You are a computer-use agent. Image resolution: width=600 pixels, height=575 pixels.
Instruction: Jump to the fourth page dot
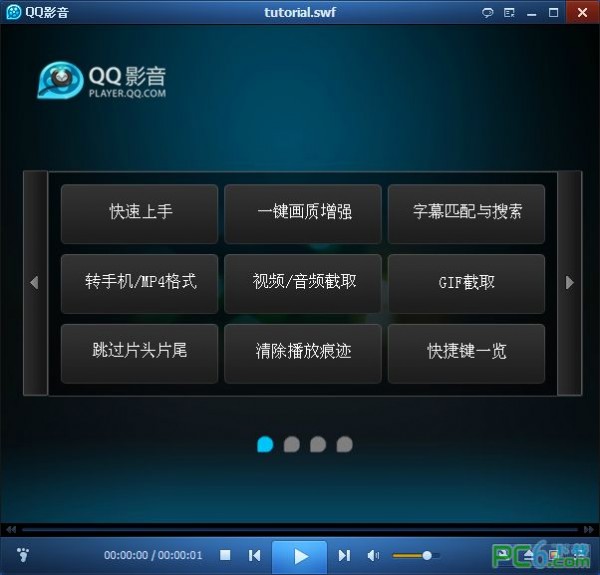pyautogui.click(x=344, y=444)
